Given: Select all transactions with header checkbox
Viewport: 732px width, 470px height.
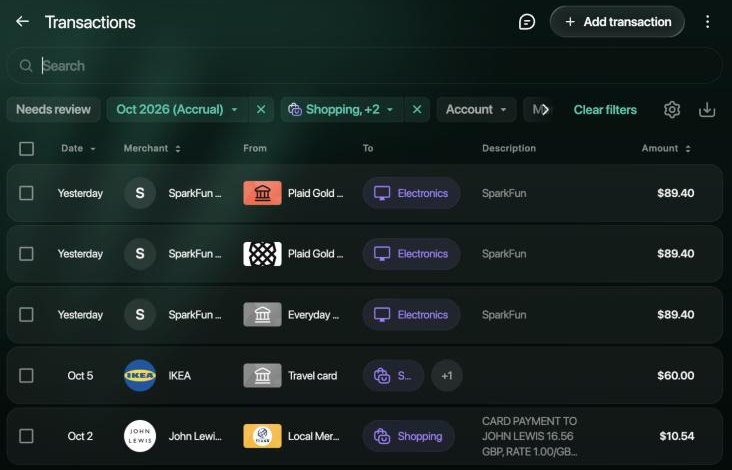Looking at the screenshot, I should (27, 148).
